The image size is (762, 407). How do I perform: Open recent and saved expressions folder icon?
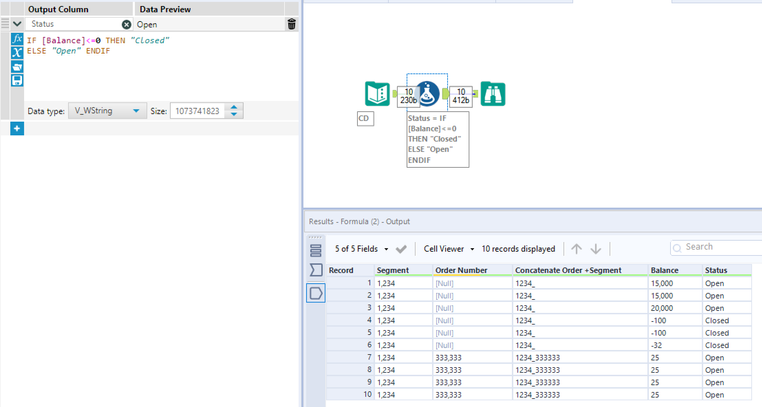coord(17,67)
